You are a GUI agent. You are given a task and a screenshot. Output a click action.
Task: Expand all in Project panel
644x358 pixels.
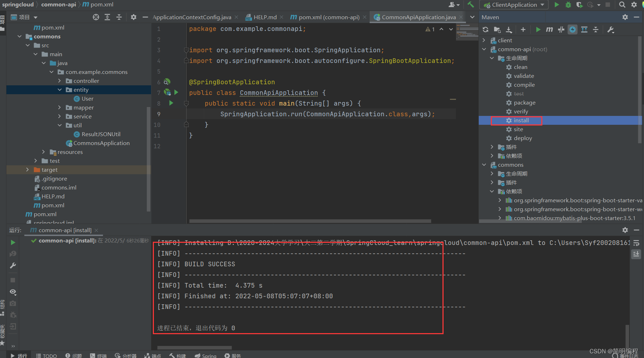click(107, 17)
